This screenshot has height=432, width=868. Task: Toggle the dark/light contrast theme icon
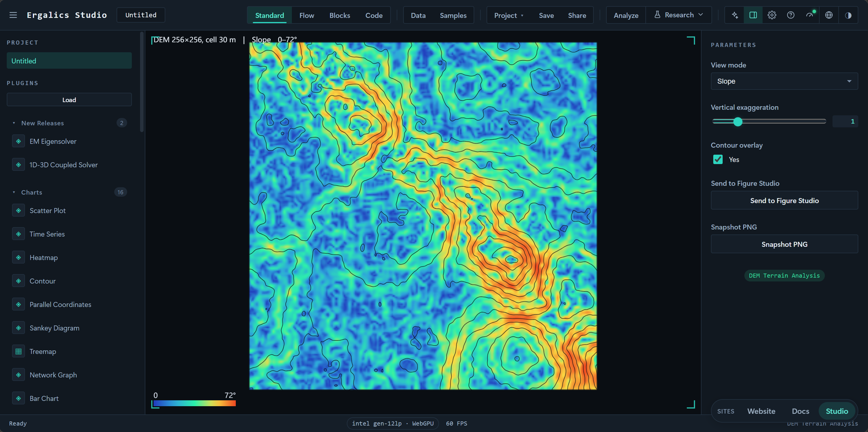pos(848,15)
